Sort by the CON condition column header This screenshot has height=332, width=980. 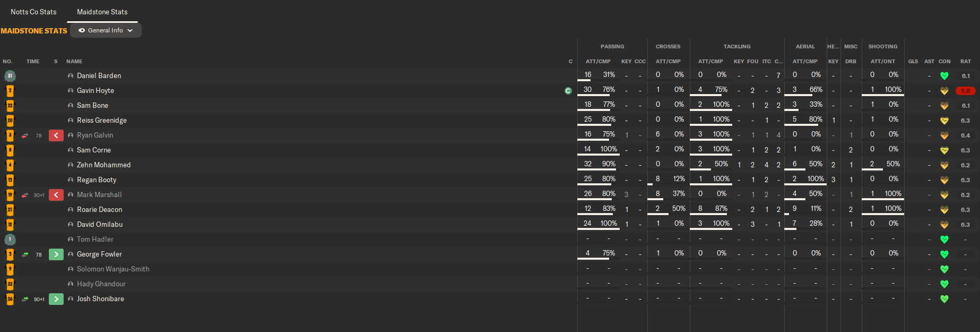click(x=944, y=62)
